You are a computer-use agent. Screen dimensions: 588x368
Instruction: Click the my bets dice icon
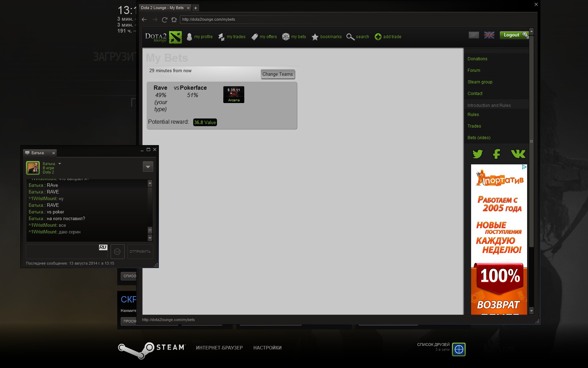[286, 37]
